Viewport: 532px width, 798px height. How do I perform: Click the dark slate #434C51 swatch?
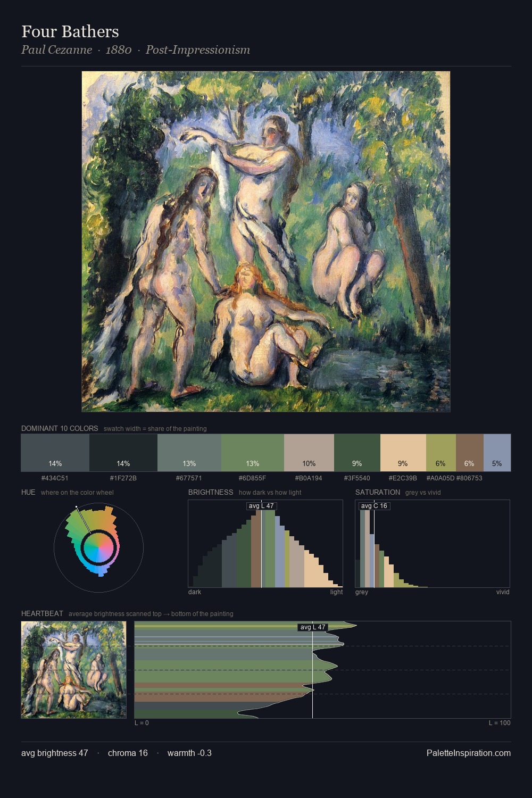55,453
